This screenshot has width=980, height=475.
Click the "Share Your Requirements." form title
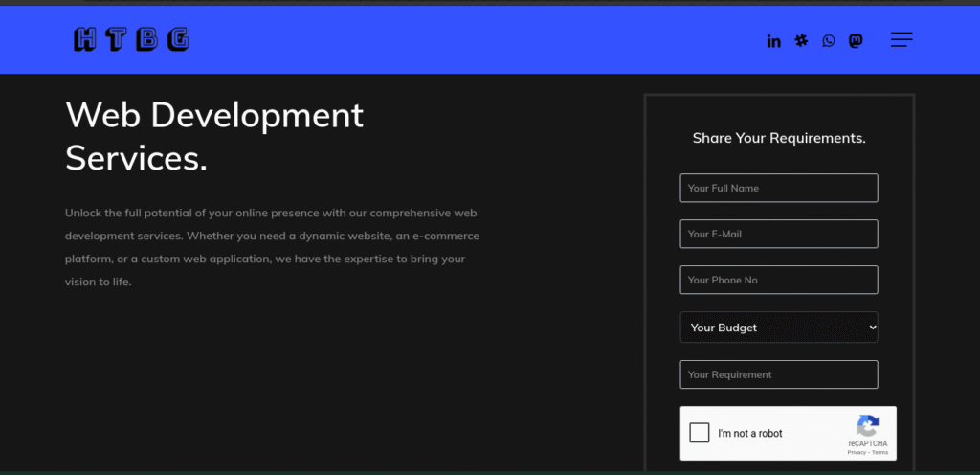coord(779,138)
